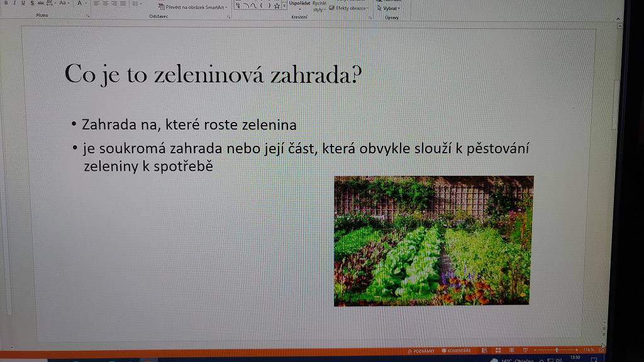Underline text with the U icon

(x=23, y=3)
